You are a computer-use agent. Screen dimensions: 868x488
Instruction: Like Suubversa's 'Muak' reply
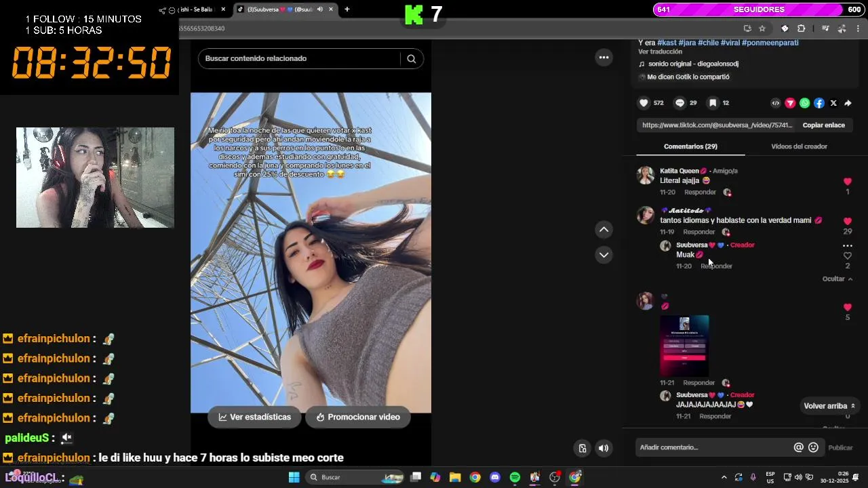pos(847,256)
